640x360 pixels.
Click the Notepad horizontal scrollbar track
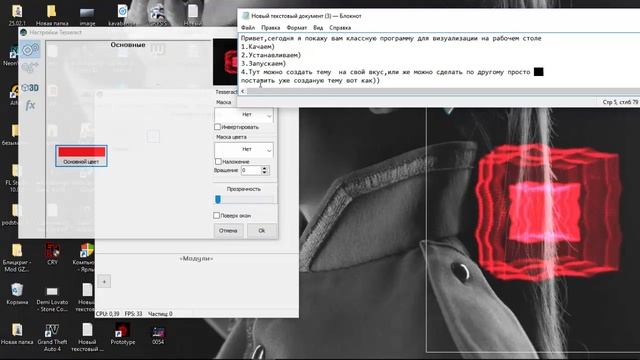[x=443, y=91]
